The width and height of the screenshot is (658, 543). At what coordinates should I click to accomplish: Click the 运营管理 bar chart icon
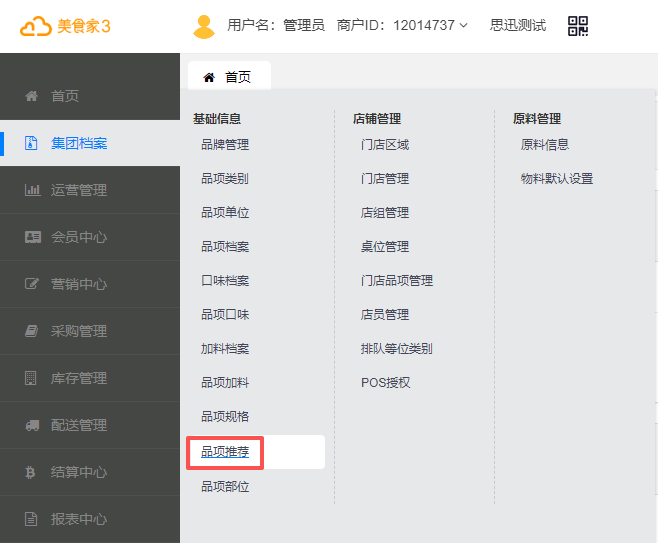(x=32, y=190)
